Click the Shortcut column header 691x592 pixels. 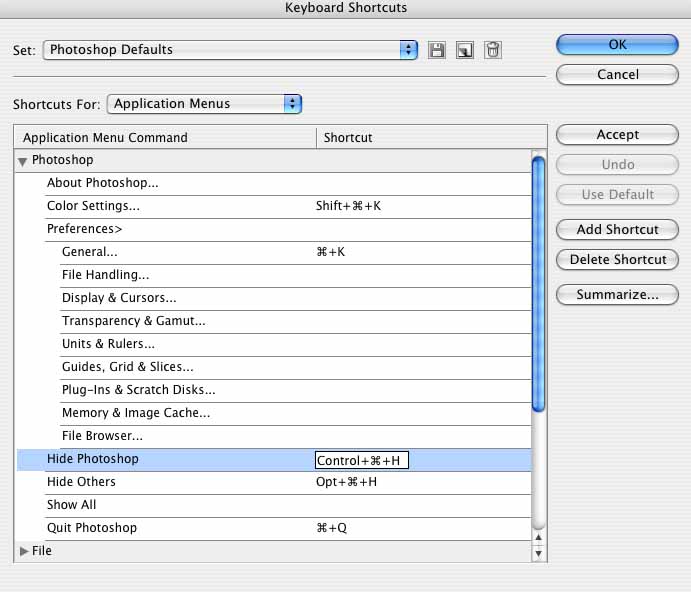[431, 138]
